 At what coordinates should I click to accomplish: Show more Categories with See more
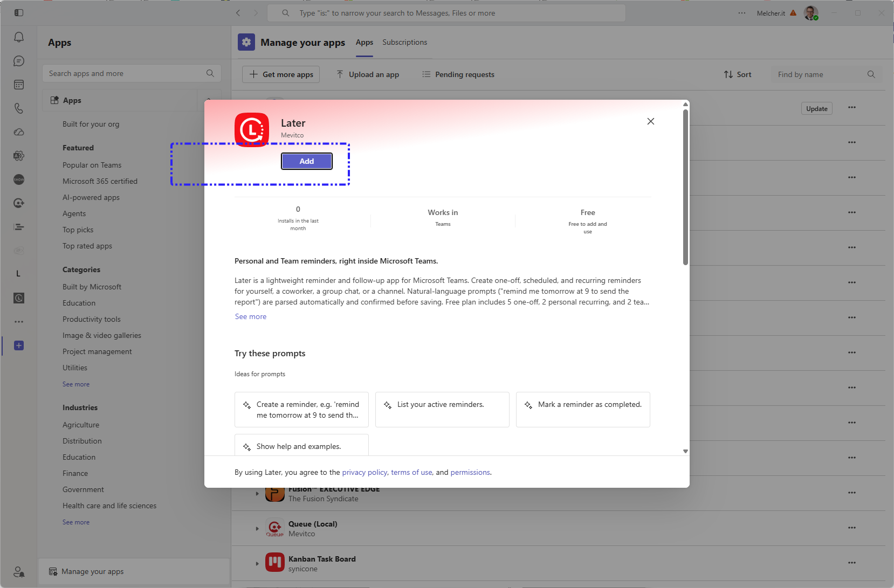76,384
